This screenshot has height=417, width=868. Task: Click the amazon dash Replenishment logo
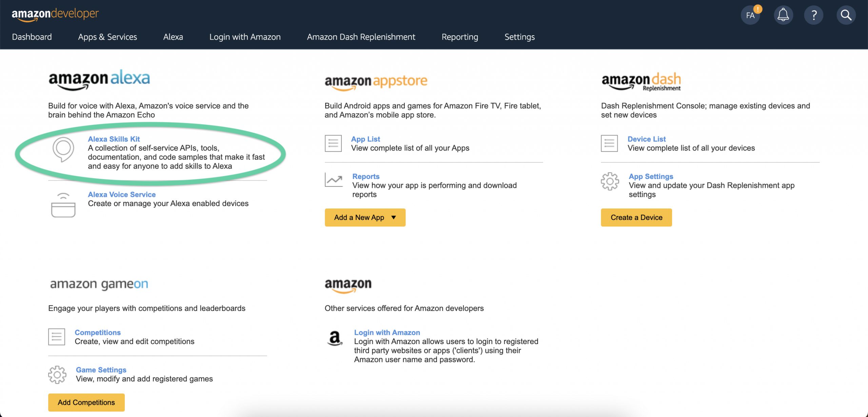pyautogui.click(x=641, y=81)
